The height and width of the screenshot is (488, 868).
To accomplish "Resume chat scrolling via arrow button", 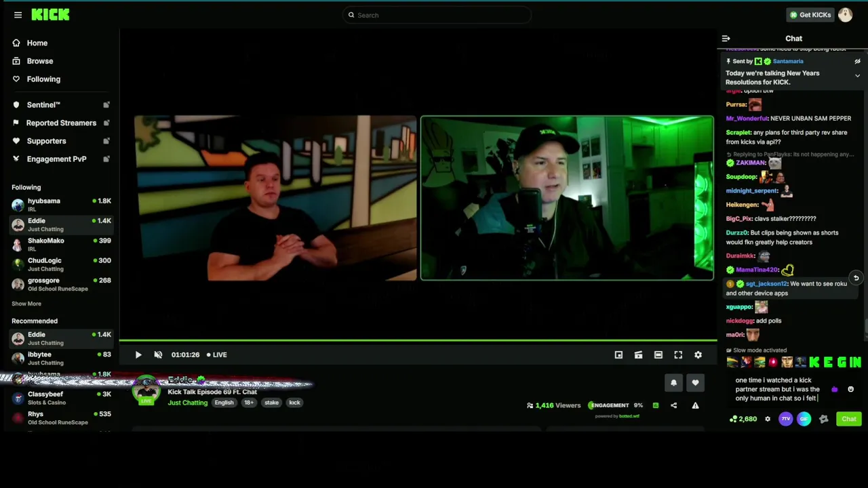I will pyautogui.click(x=856, y=278).
